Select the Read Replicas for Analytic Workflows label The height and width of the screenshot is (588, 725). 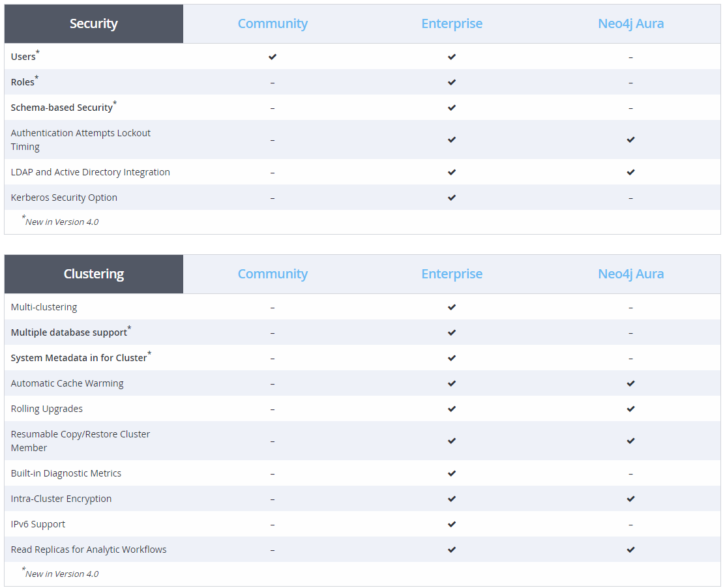click(x=89, y=549)
